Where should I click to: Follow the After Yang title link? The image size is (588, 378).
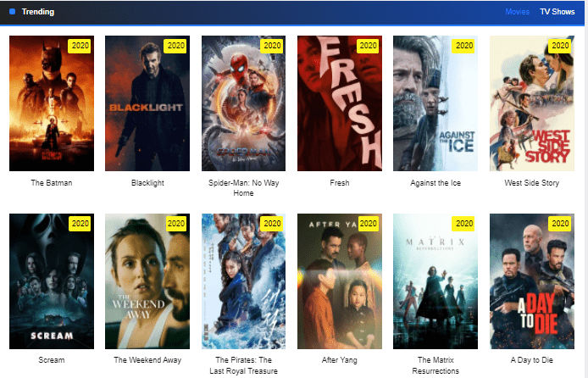tap(340, 360)
